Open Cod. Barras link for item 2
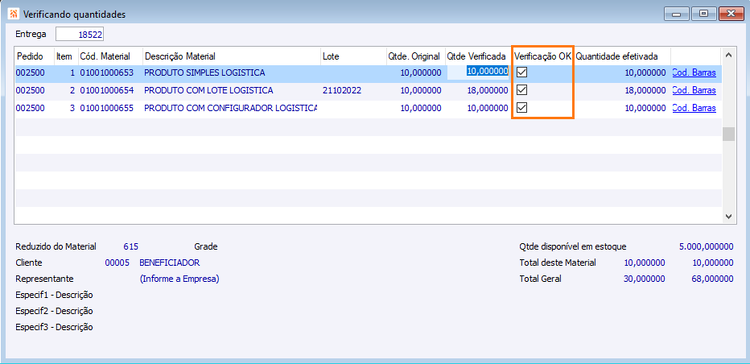The image size is (750, 364). [x=694, y=90]
